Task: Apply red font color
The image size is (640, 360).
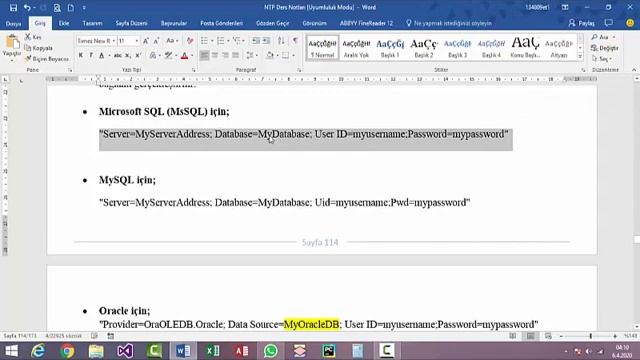Action: tap(184, 55)
